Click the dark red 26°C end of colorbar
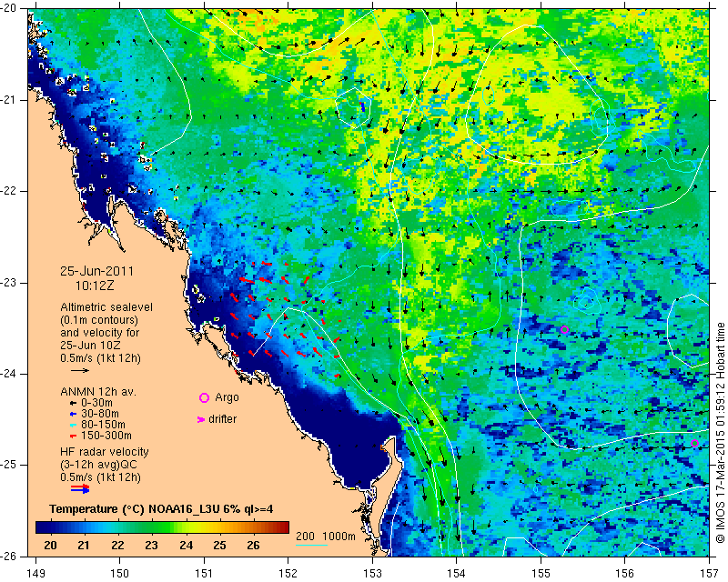Screen dimensions: 728x582 (282, 527)
